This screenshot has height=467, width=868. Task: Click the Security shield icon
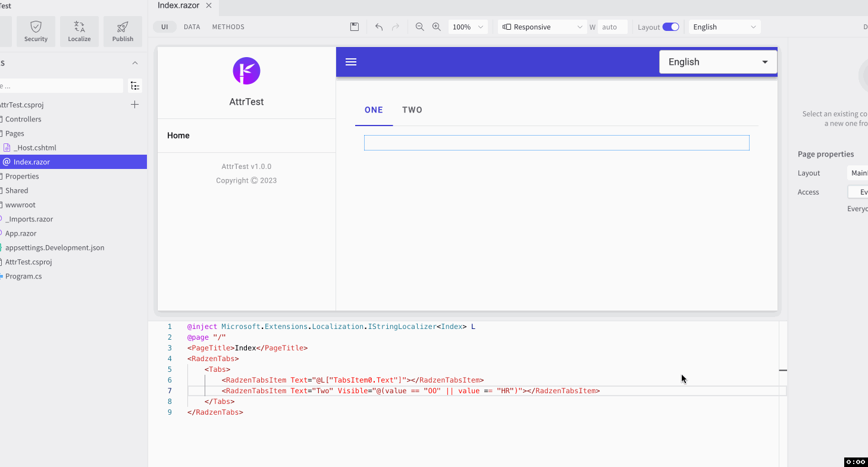coord(36,27)
